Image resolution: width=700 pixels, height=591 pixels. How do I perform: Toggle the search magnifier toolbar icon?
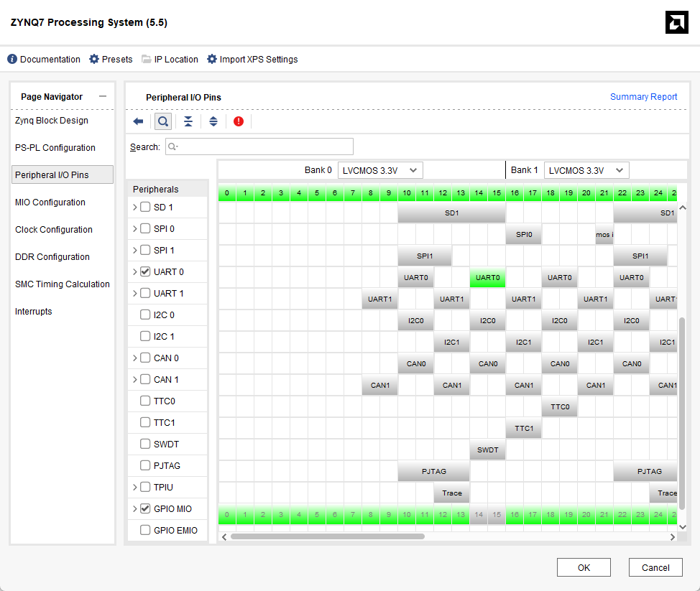point(163,121)
